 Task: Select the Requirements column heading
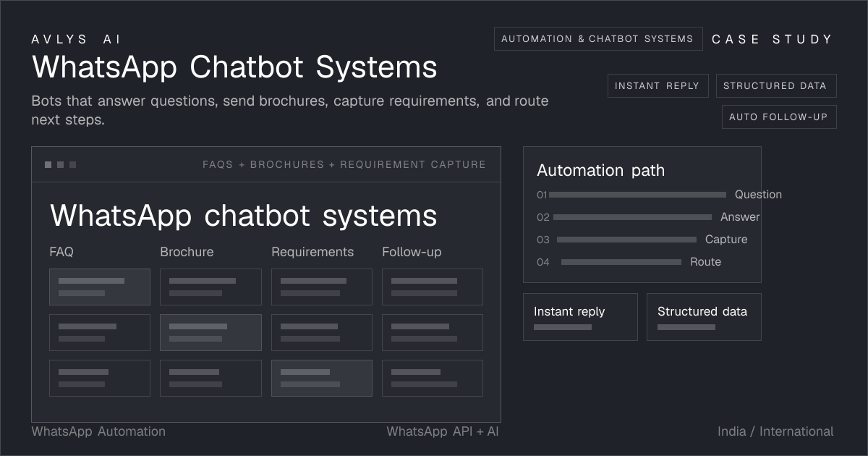[312, 252]
